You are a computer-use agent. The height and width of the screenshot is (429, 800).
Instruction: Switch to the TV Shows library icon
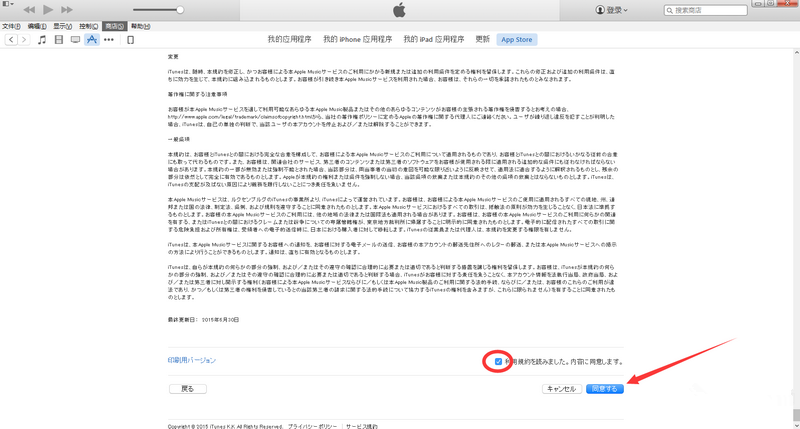point(75,40)
